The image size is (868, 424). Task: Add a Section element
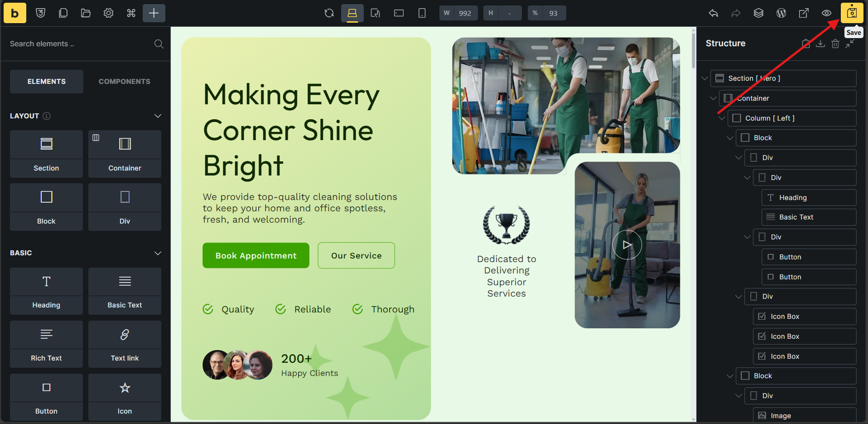click(x=46, y=154)
